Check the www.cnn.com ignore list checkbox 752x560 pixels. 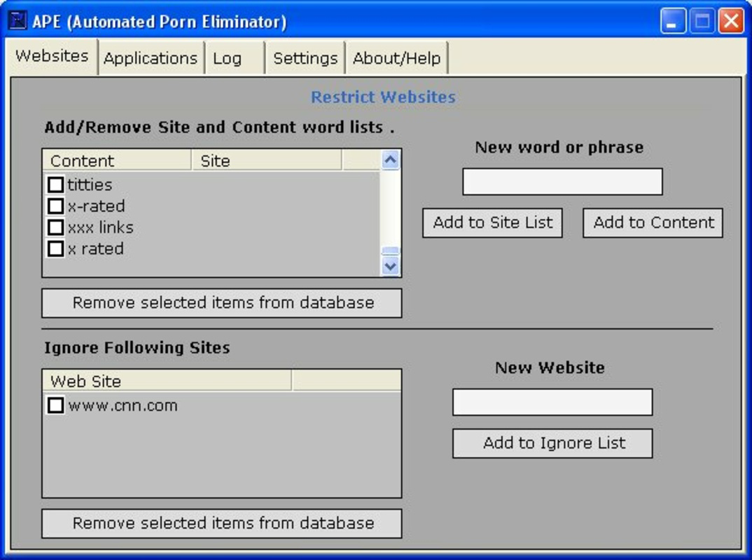pos(55,405)
